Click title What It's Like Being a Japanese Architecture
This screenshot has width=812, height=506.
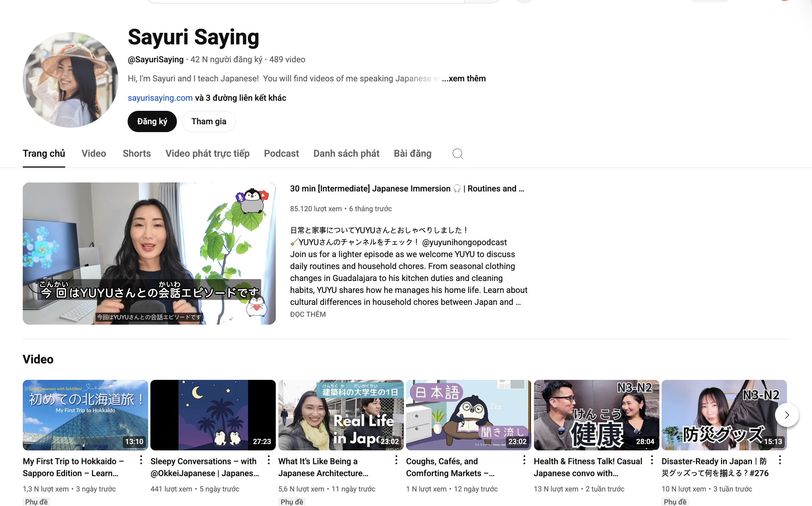point(324,467)
